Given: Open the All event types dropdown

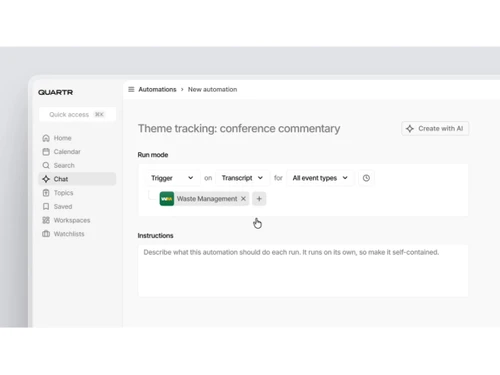Looking at the screenshot, I should pos(320,178).
